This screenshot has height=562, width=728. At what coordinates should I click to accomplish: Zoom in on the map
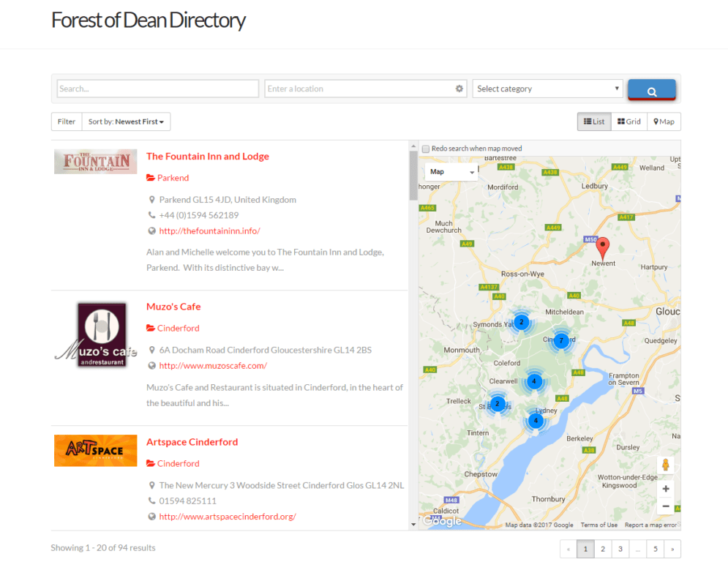click(x=665, y=489)
